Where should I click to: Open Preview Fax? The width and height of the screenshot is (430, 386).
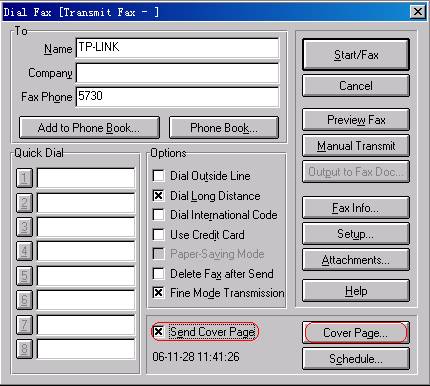[x=356, y=119]
